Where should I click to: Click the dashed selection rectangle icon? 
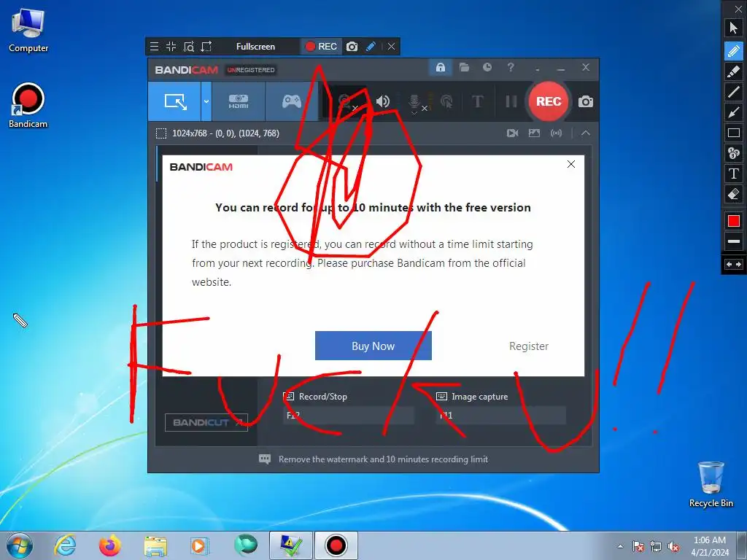161,133
